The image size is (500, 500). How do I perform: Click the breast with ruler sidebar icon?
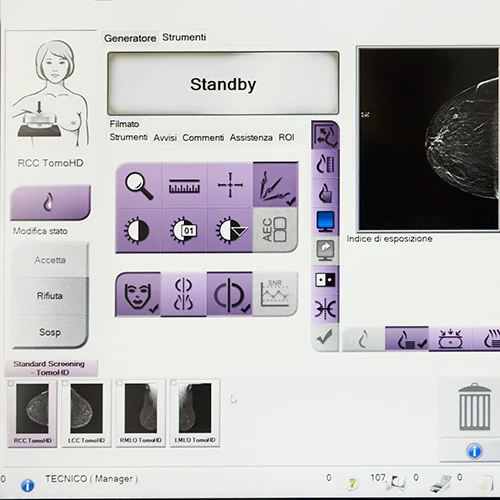[x=325, y=164]
